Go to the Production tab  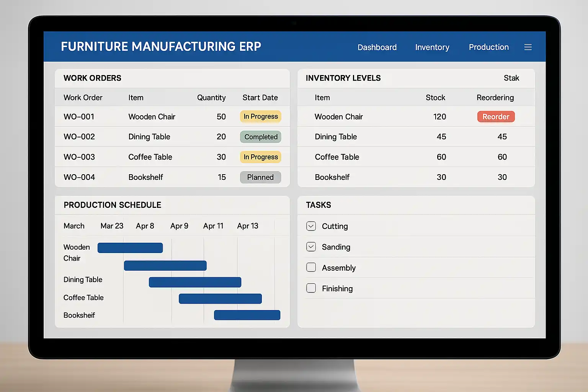coord(489,47)
